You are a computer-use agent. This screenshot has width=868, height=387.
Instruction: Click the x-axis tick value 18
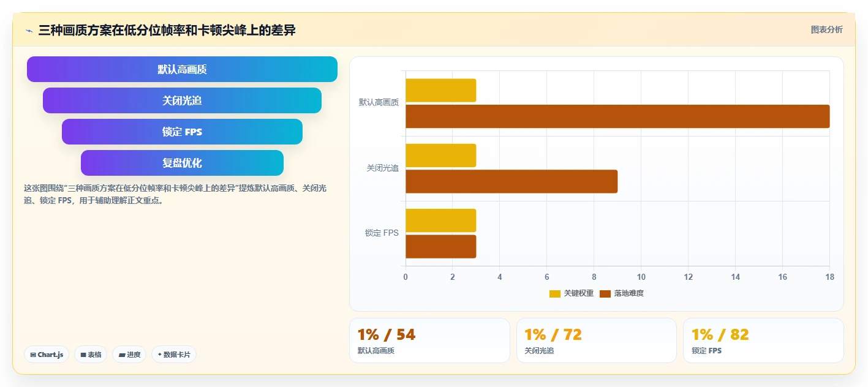(x=829, y=277)
